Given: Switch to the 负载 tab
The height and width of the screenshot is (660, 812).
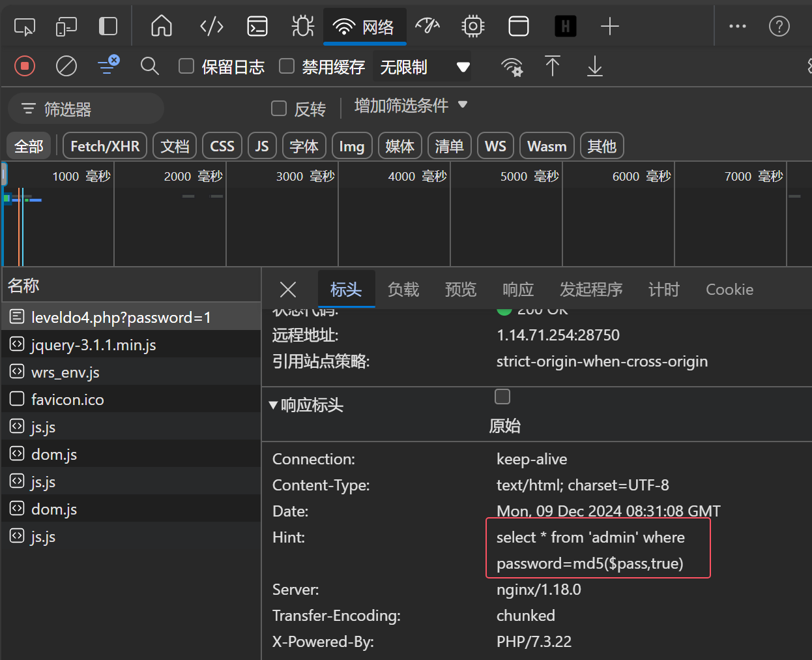Looking at the screenshot, I should click(x=403, y=290).
